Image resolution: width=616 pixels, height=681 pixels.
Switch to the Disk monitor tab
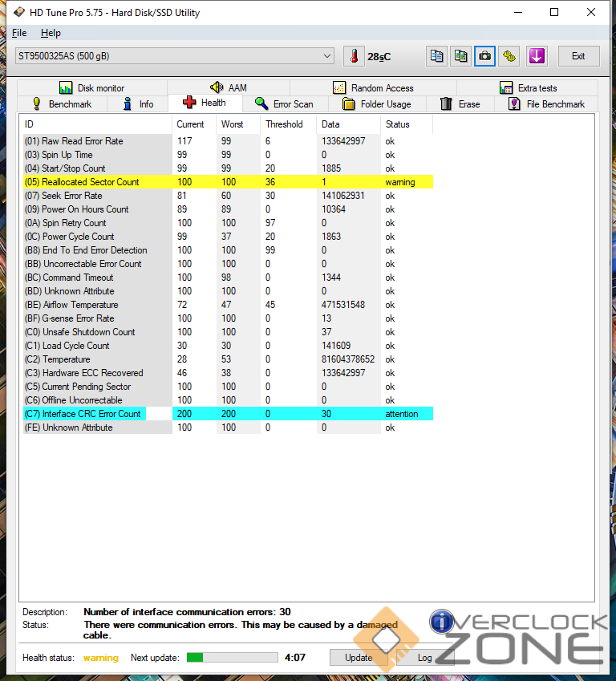[x=92, y=87]
